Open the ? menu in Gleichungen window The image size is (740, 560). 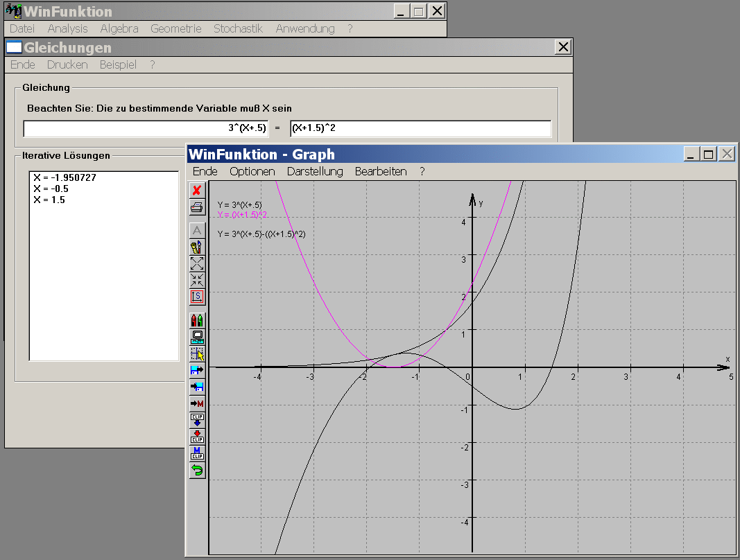[152, 64]
